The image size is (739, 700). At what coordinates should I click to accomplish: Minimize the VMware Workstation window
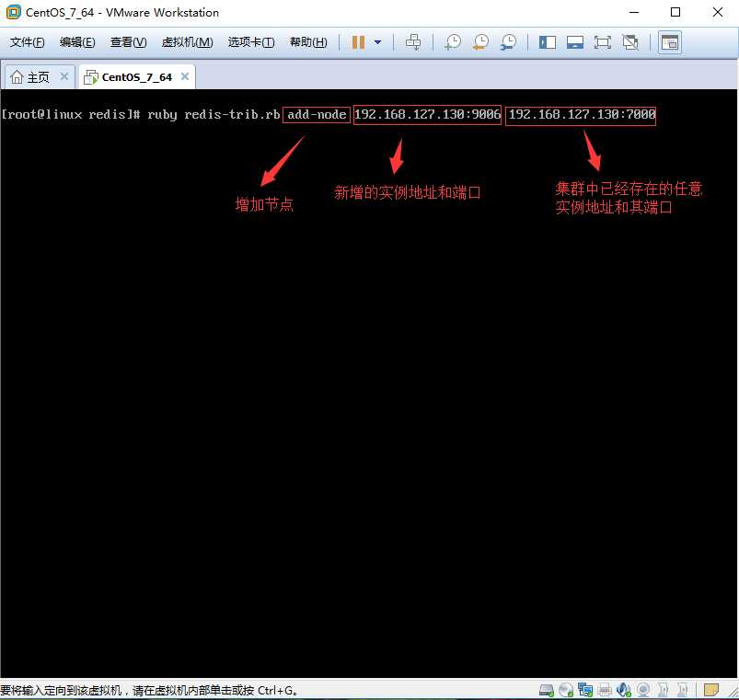[x=634, y=12]
